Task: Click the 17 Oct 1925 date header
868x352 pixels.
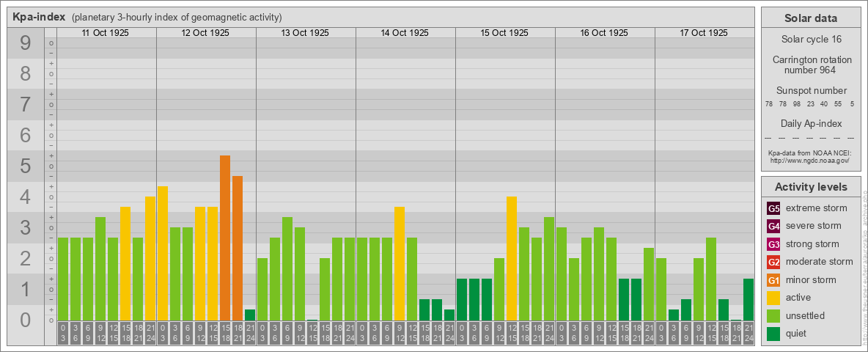Action: (x=704, y=33)
